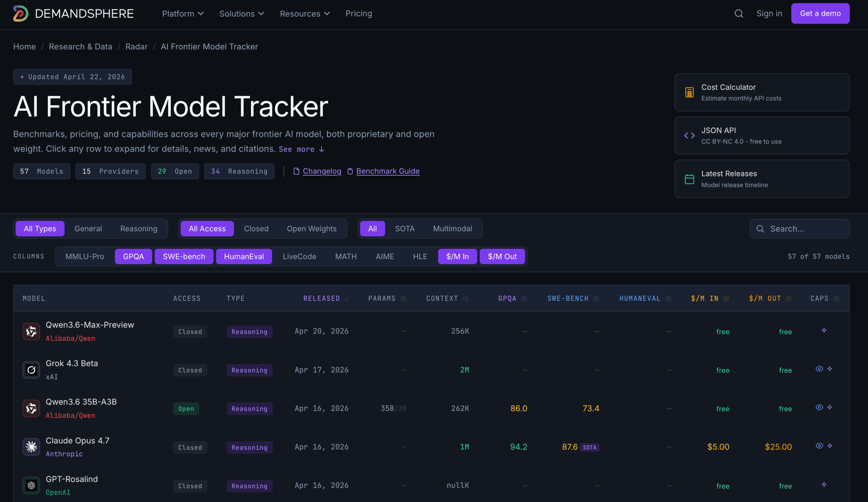
Task: Filter models by Open Weights tab
Action: pyautogui.click(x=311, y=228)
